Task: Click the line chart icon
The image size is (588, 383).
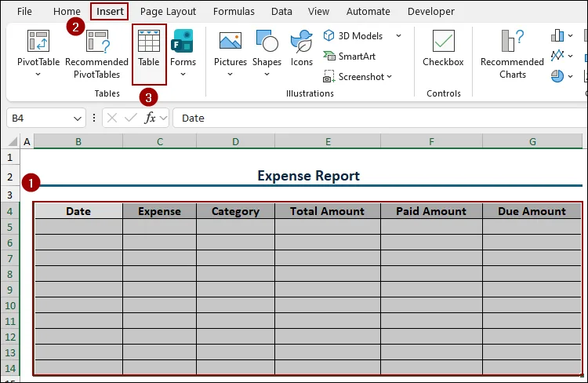Action: coord(557,56)
